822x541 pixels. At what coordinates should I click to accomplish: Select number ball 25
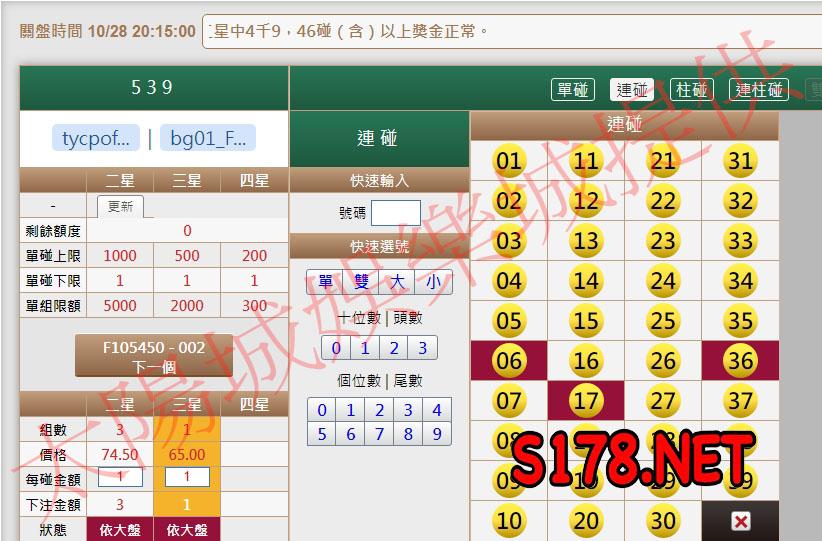pos(663,321)
